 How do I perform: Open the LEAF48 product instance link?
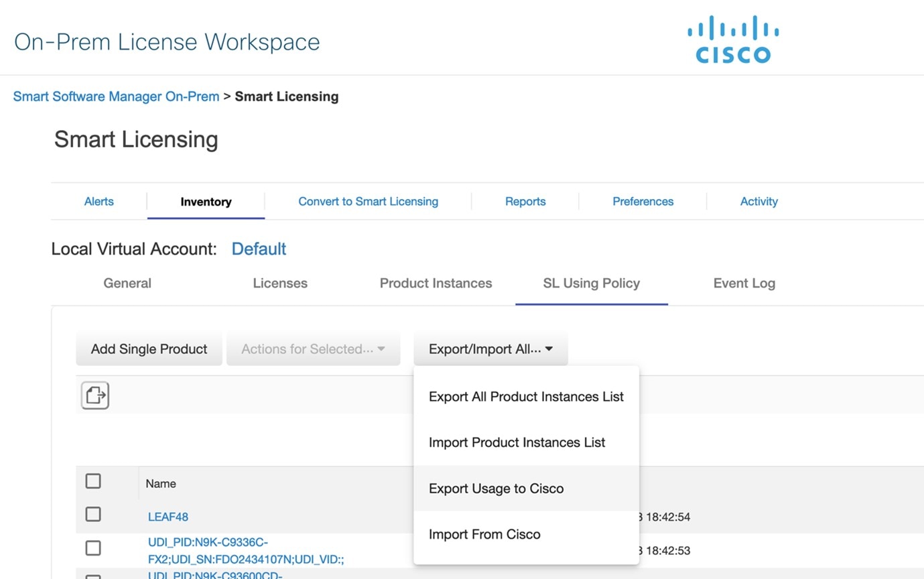[168, 517]
